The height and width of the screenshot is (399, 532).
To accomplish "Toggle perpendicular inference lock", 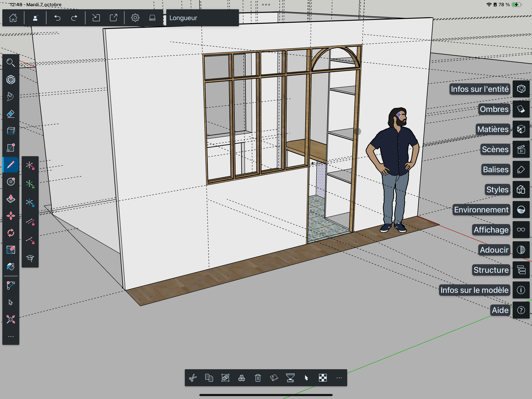I will (30, 240).
